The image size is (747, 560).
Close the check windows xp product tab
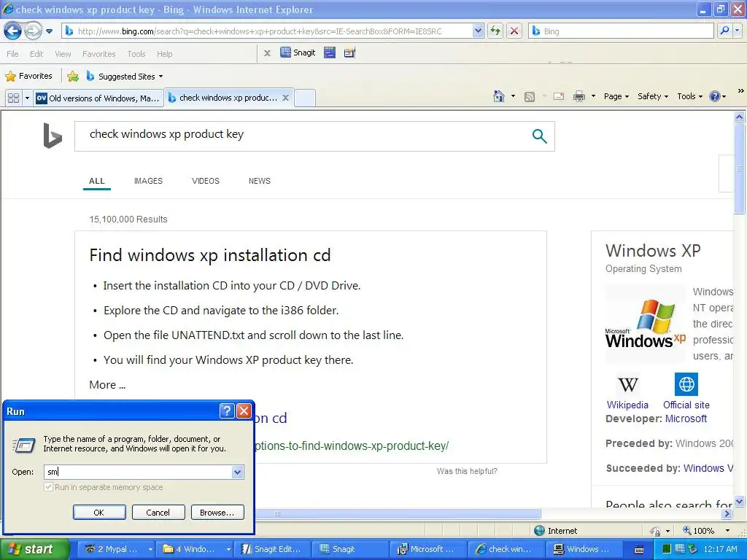coord(285,98)
